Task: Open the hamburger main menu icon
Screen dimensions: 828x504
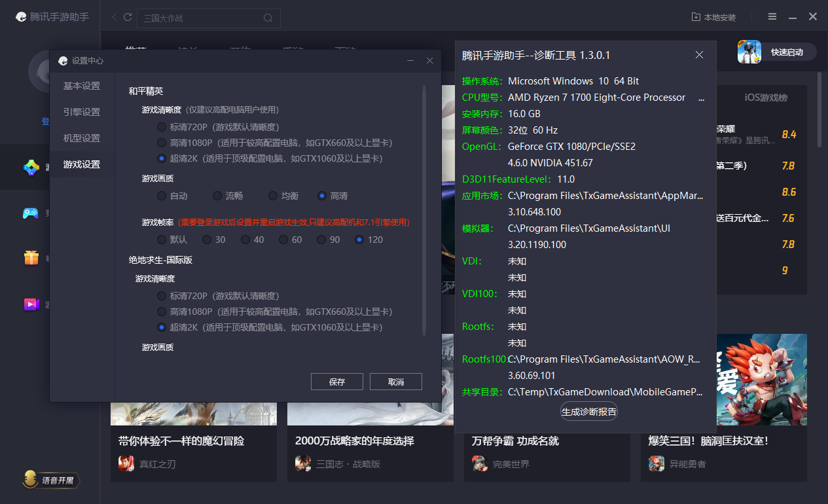Action: pyautogui.click(x=772, y=17)
